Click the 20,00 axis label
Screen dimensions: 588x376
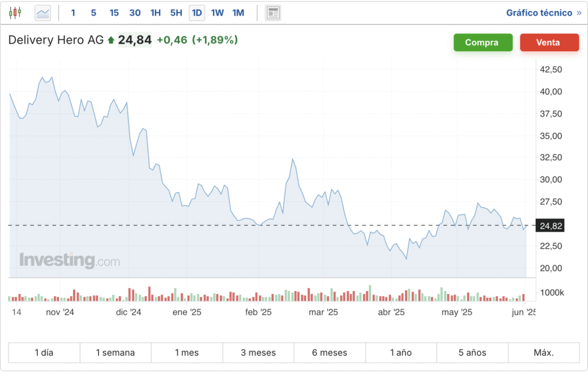(x=551, y=268)
